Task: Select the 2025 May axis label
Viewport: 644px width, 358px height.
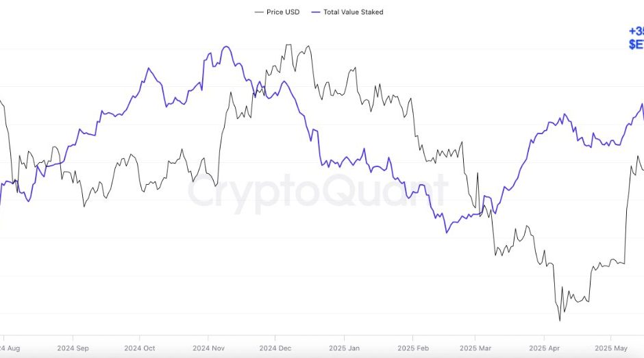Action: (612, 348)
